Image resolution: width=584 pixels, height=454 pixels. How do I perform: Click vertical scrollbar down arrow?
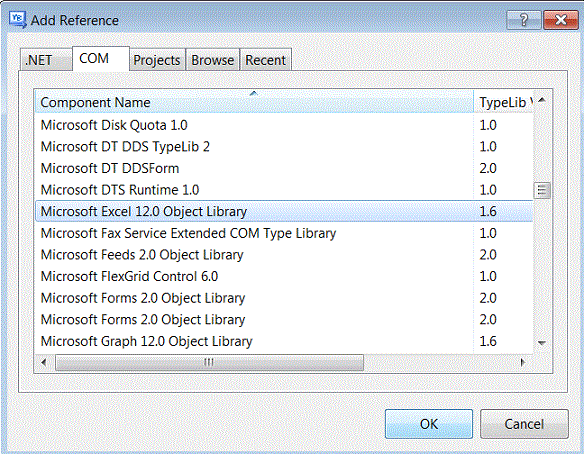point(542,343)
